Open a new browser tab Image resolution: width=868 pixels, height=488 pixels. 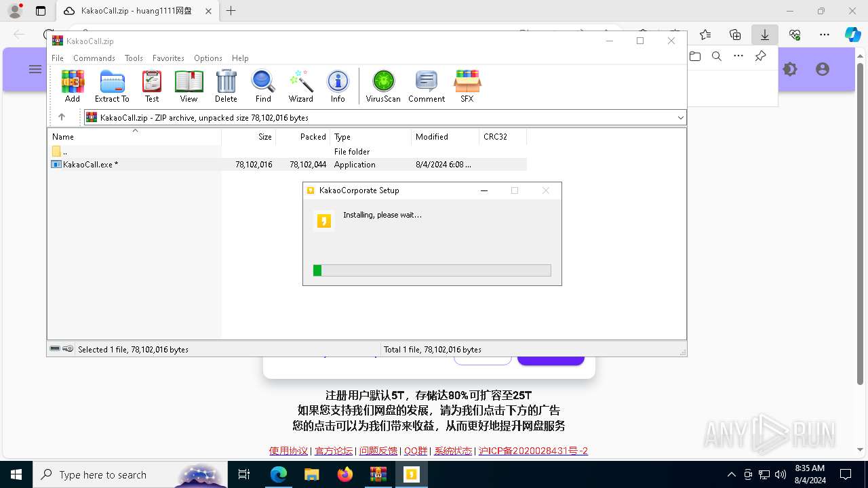click(231, 11)
